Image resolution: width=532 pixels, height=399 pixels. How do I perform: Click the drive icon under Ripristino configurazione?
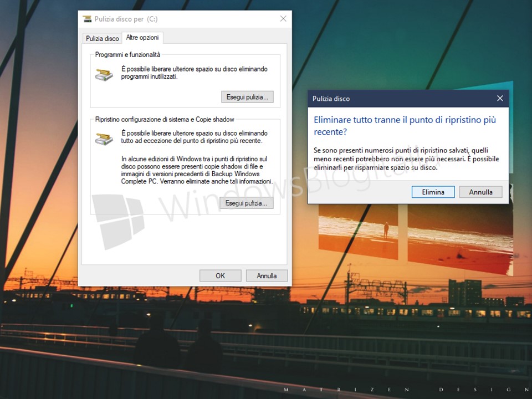104,138
